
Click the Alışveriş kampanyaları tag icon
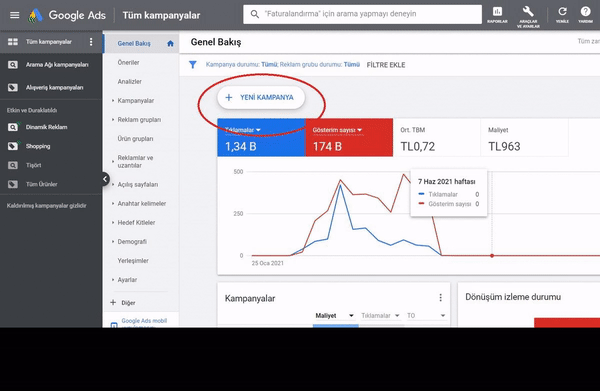tap(13, 88)
